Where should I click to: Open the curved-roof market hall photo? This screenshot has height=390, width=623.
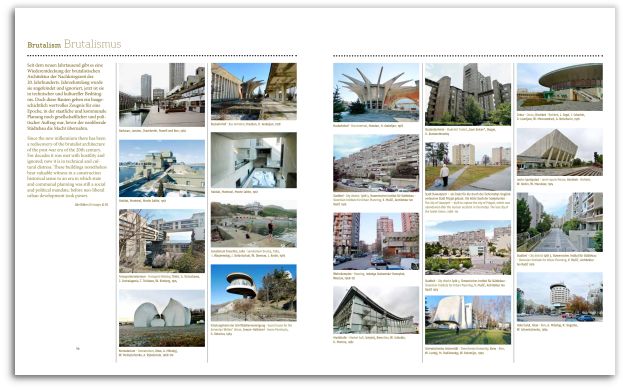(x=376, y=310)
